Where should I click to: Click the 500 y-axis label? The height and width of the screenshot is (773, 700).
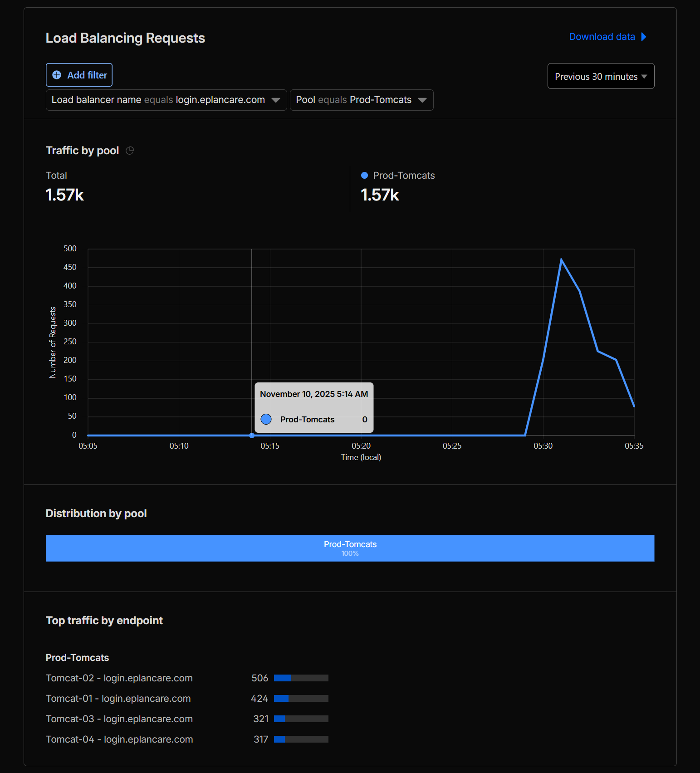(70, 249)
